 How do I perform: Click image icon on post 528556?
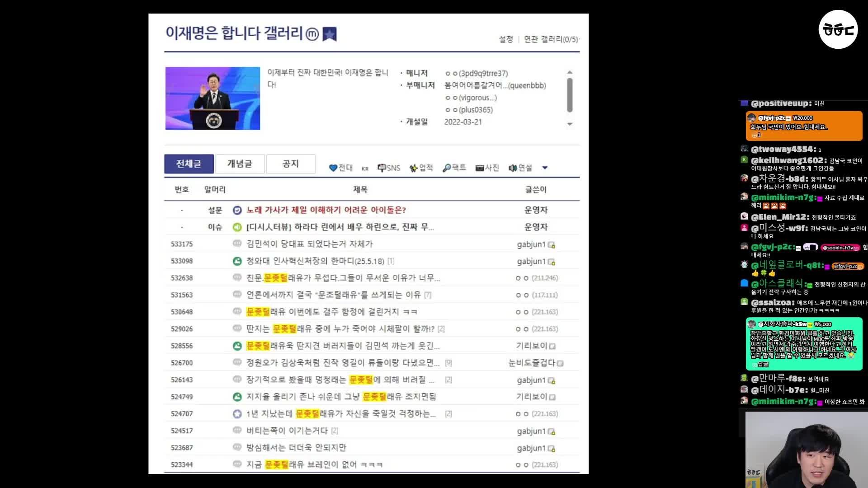pyautogui.click(x=237, y=346)
